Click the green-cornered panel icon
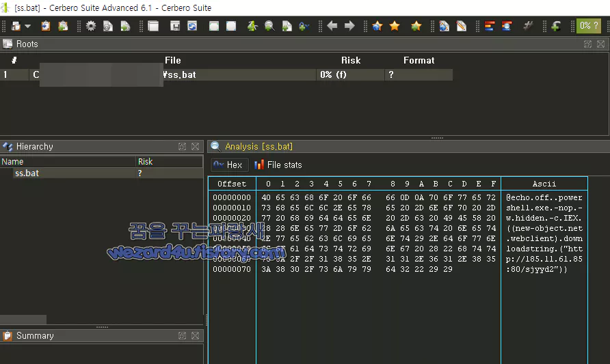 (213, 26)
